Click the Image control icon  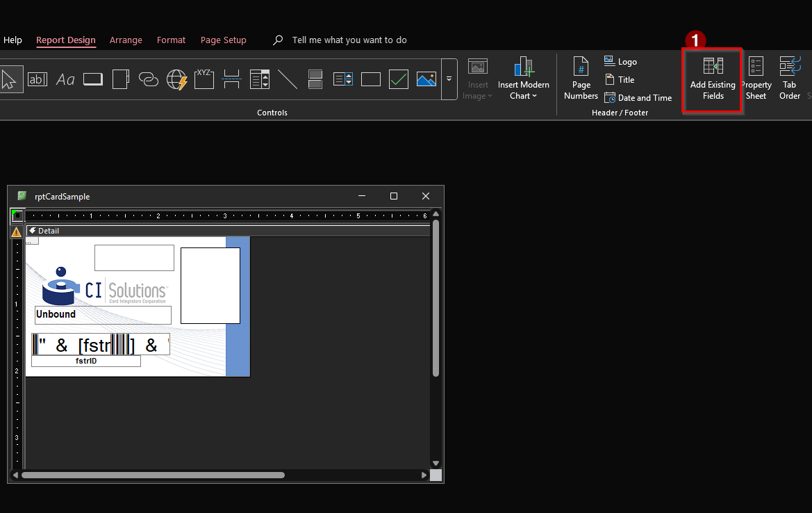[426, 79]
